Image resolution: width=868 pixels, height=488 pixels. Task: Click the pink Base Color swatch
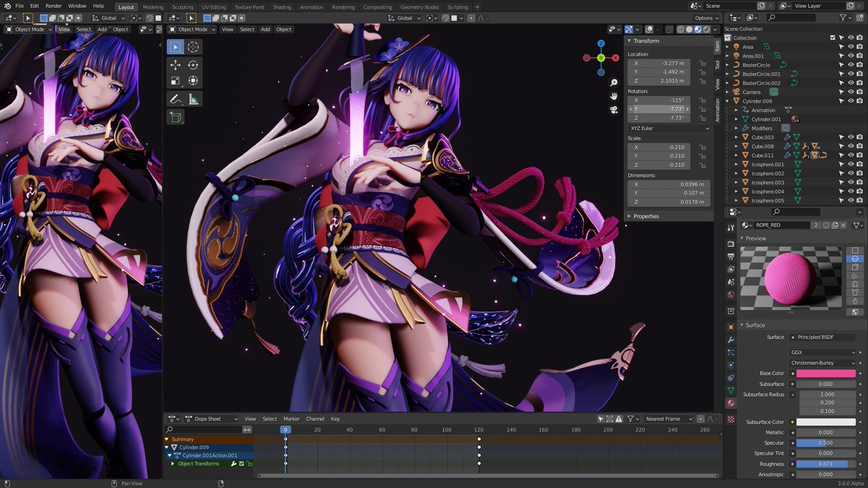826,374
